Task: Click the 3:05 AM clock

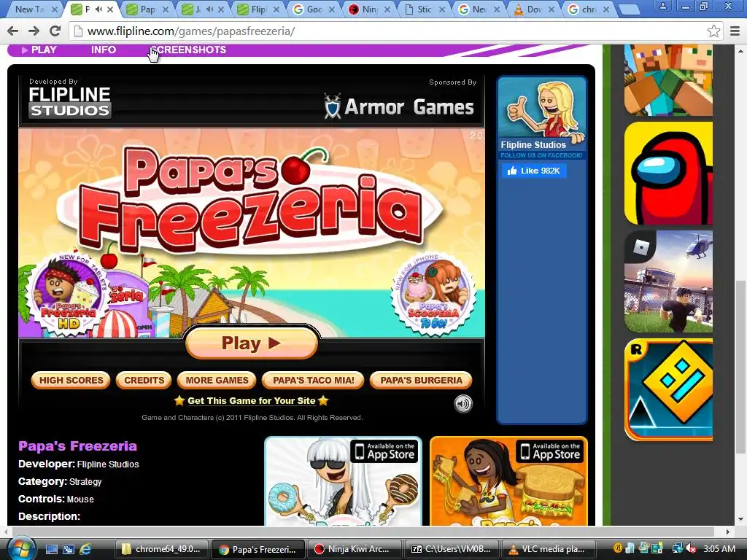Action: click(x=719, y=548)
